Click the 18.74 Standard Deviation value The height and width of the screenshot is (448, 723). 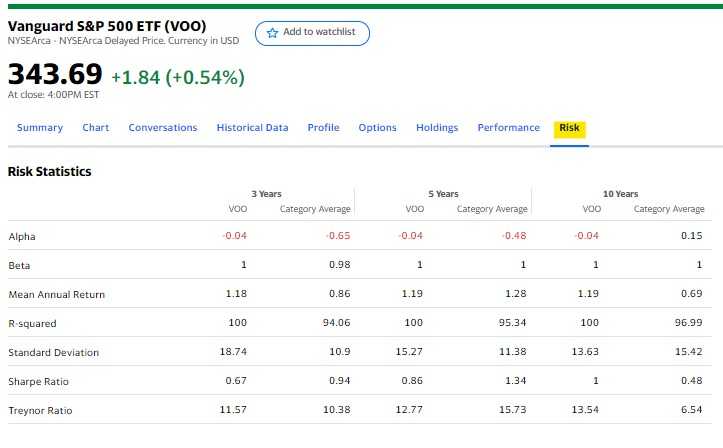pos(233,352)
